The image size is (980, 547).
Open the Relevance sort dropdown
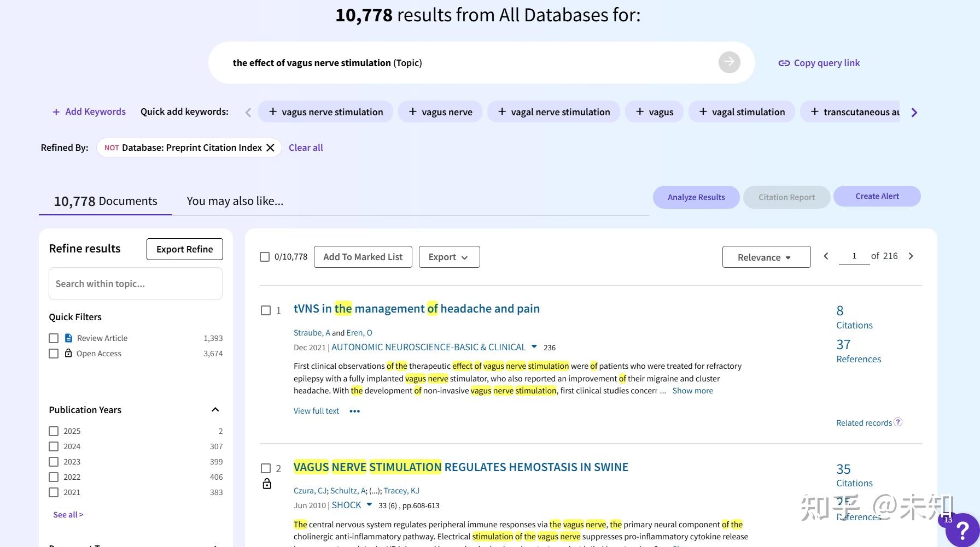(766, 257)
